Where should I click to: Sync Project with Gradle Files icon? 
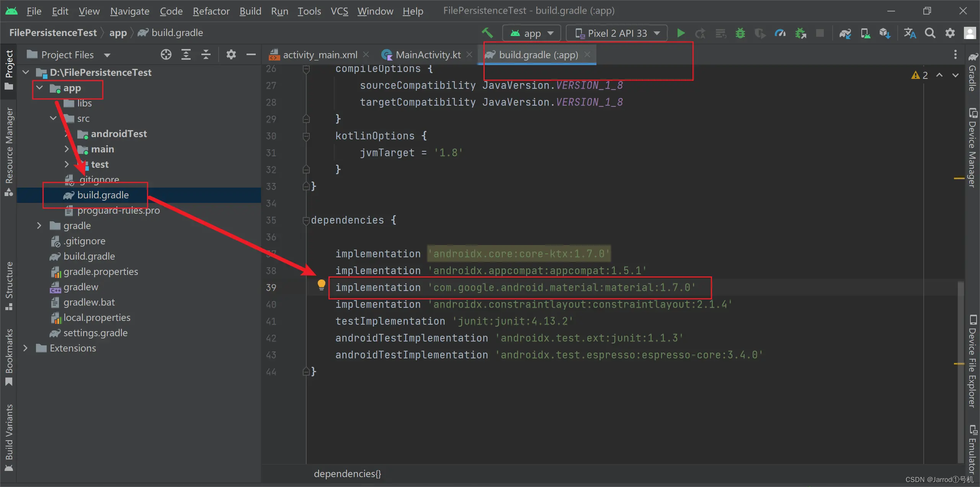pos(845,33)
